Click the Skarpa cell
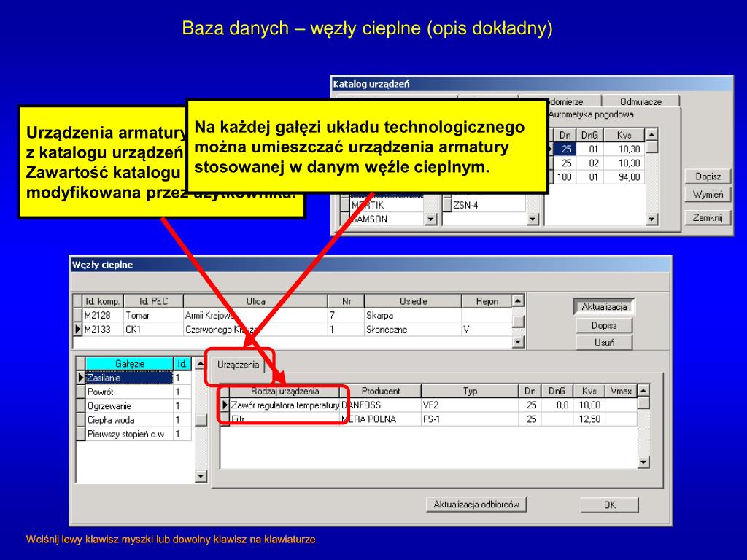 point(413,315)
